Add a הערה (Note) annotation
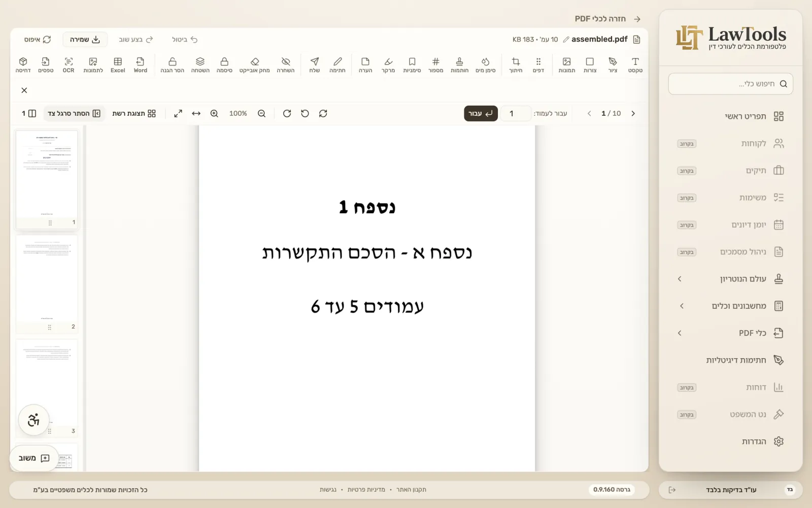Image resolution: width=812 pixels, height=508 pixels. point(365,65)
